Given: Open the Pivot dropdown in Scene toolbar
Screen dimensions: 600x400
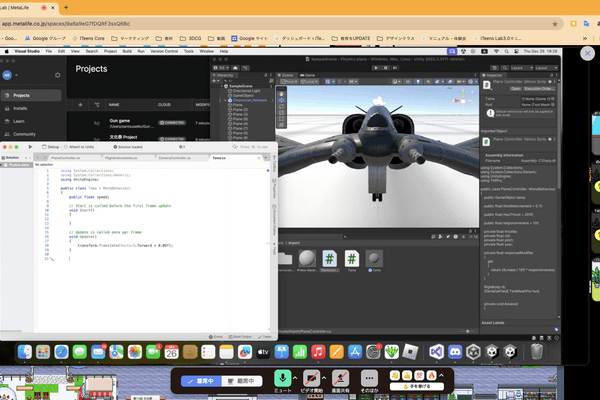Looking at the screenshot, I should 289,82.
